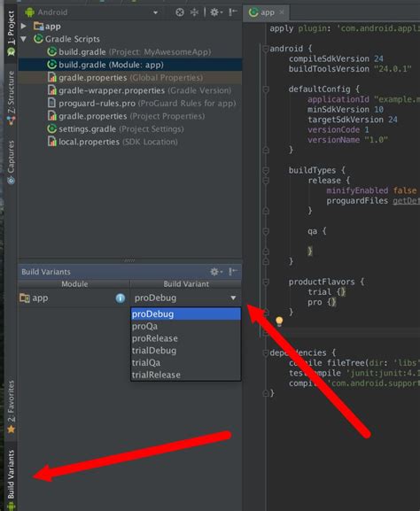Viewport: 420px width, 511px height.
Task: Click the apply plugin line
Action: 345,28
